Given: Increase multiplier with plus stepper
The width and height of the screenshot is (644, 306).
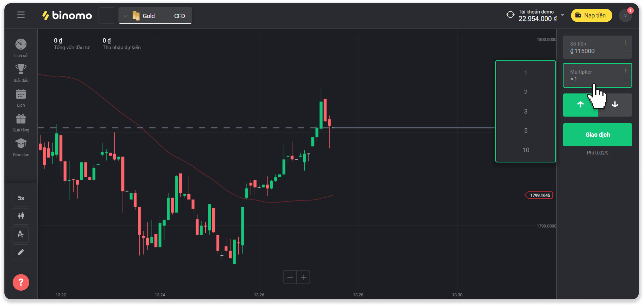Looking at the screenshot, I should [625, 70].
